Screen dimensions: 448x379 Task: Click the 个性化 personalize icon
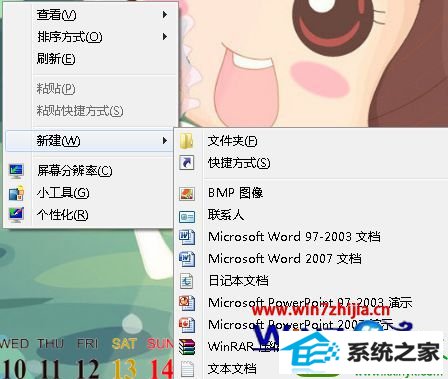[x=16, y=215]
